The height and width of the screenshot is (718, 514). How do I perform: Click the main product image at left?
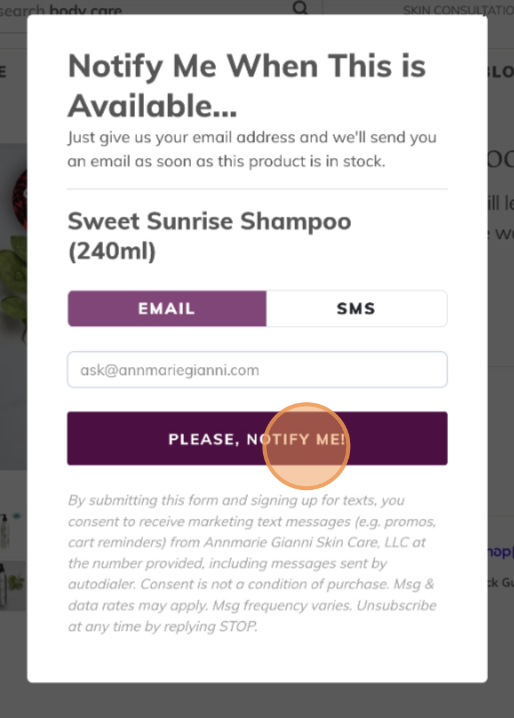[13, 307]
